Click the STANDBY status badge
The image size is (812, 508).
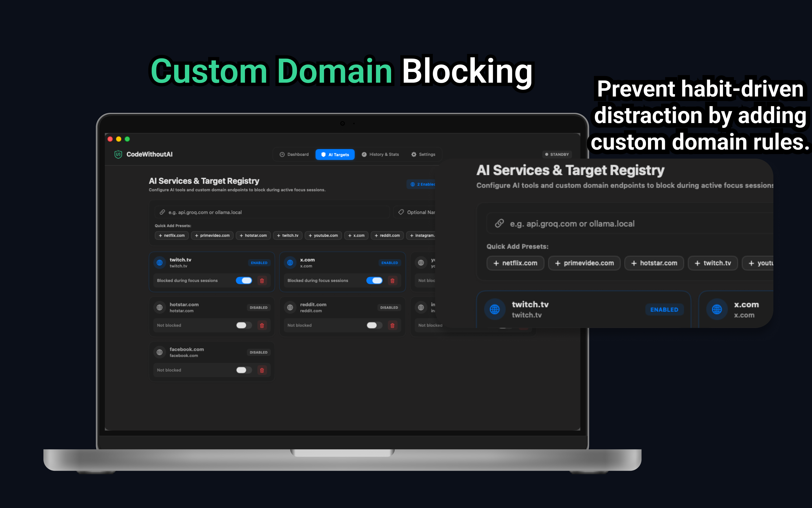pyautogui.click(x=557, y=155)
